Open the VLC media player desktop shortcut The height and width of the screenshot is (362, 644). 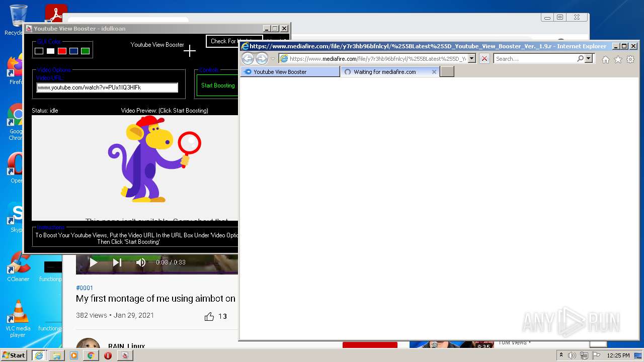18,319
